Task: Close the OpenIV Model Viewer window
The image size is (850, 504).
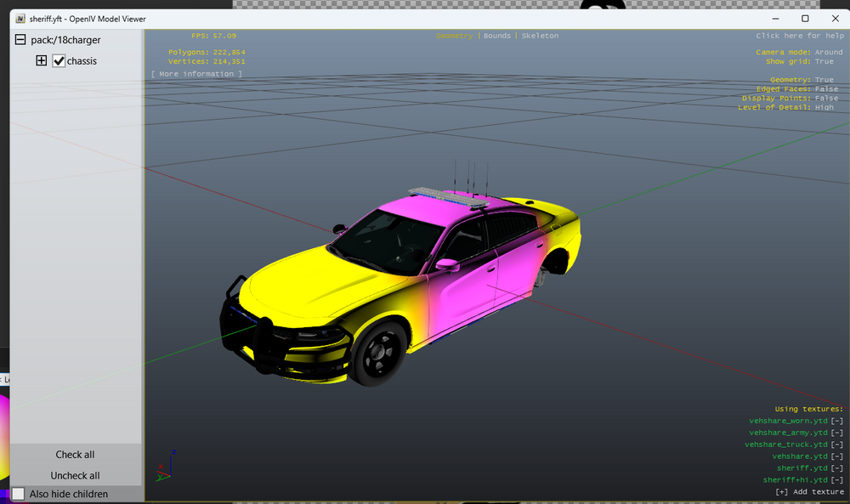Action: (835, 19)
